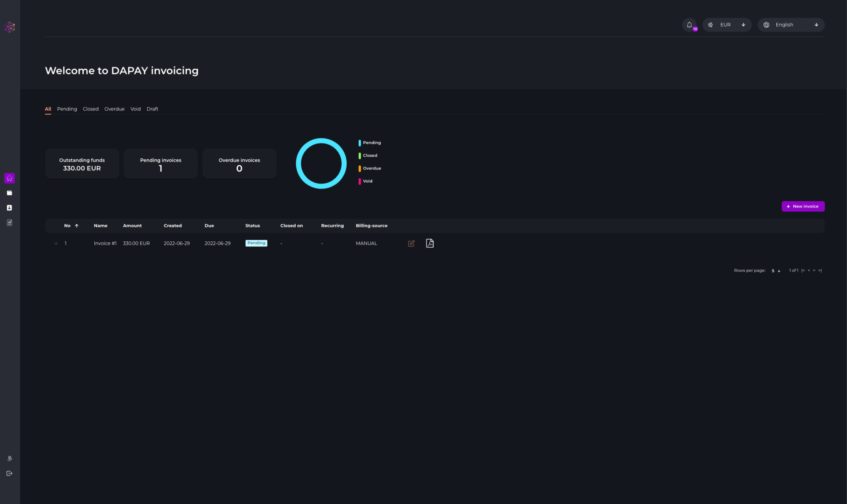Toggle Closed legend item in chart
Viewport: 847px width, 504px height.
click(368, 155)
